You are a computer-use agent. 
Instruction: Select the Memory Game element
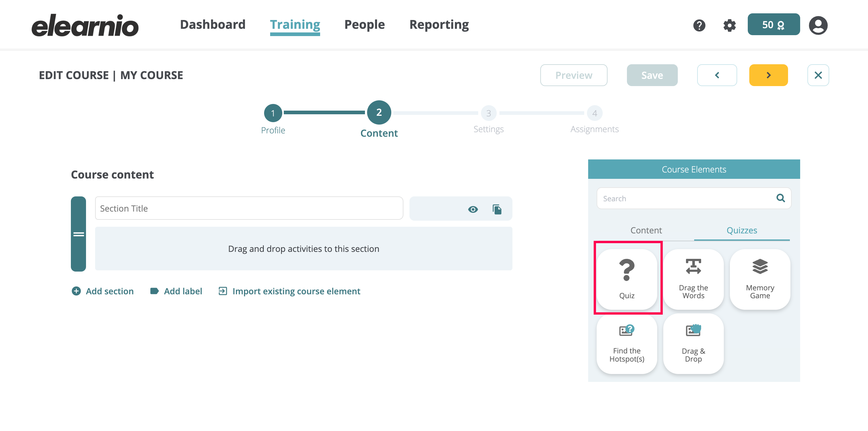point(760,279)
